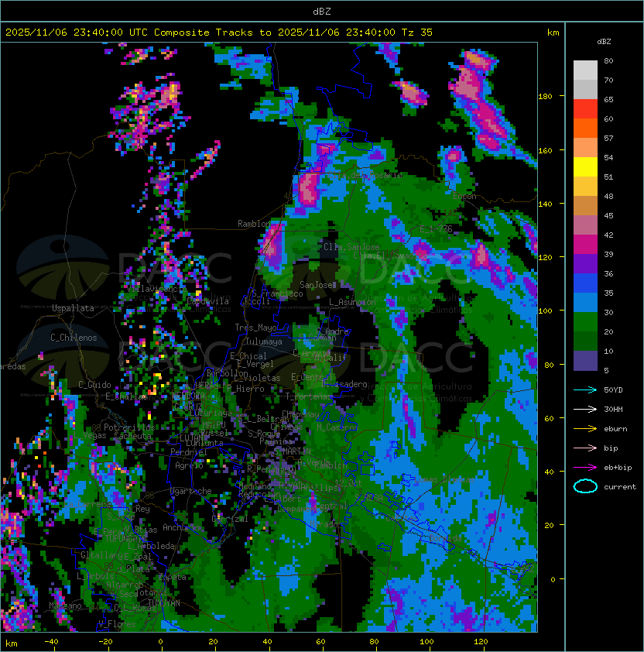
Task: Click the M_Caseros map label
Action: pos(337,427)
